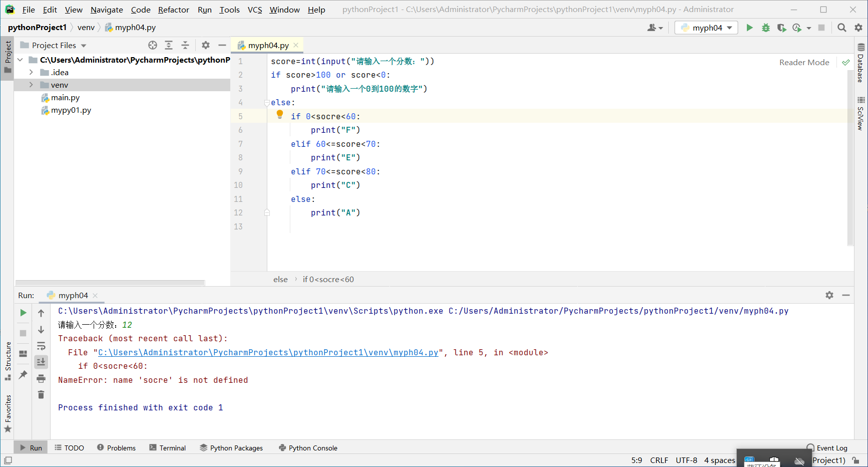This screenshot has width=868, height=467.
Task: Go up the stack trace arrow
Action: 41,313
